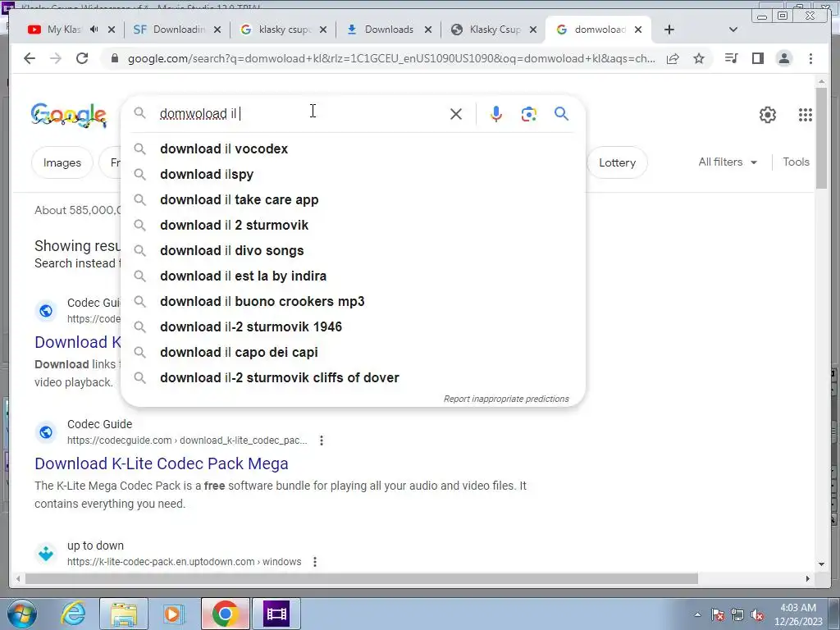The width and height of the screenshot is (840, 630).
Task: Open Windows Explorer from taskbar
Action: click(125, 614)
